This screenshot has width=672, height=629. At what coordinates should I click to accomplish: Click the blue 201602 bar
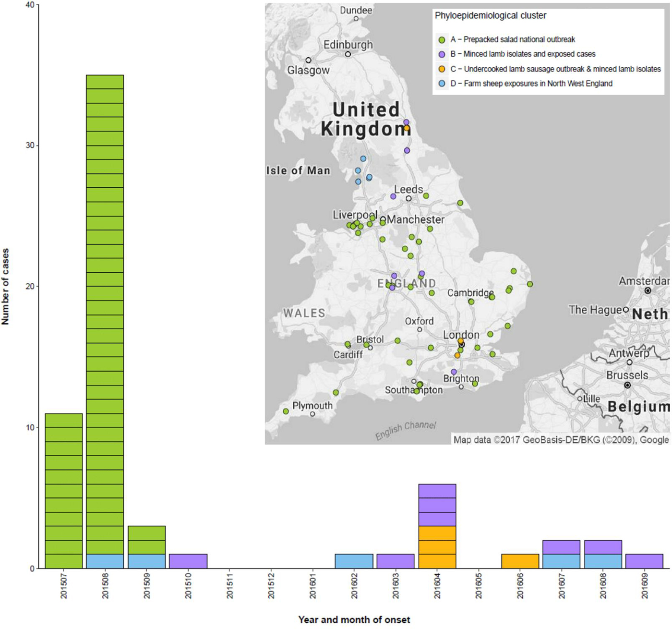pyautogui.click(x=354, y=561)
